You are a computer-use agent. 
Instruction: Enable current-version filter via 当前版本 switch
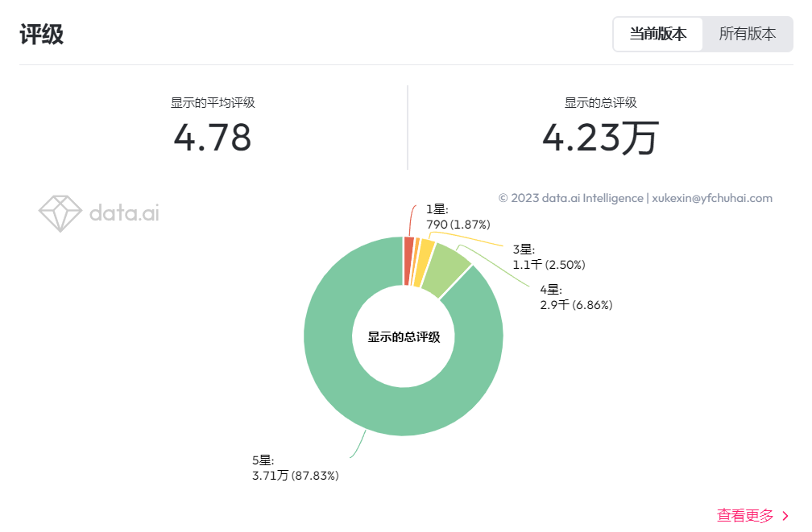(657, 34)
